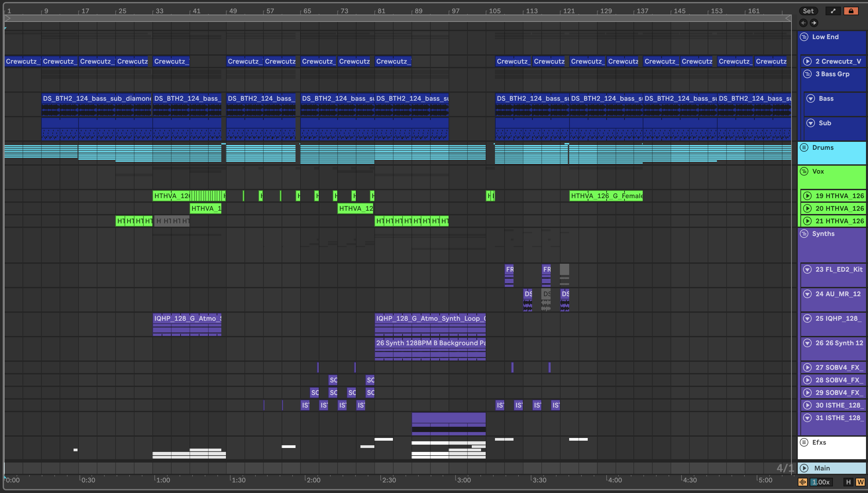Fold track 24 AU_MR_12 arrow
This screenshot has height=493, width=868.
pyautogui.click(x=807, y=294)
